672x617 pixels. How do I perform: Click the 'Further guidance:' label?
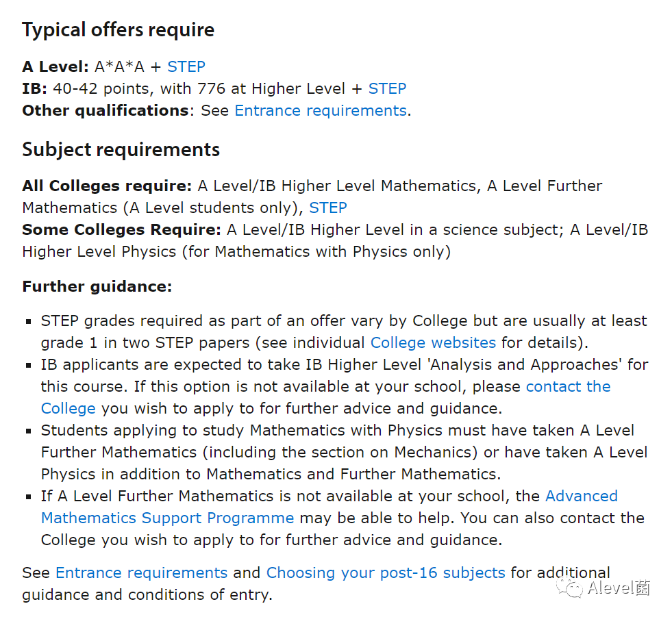coord(97,287)
